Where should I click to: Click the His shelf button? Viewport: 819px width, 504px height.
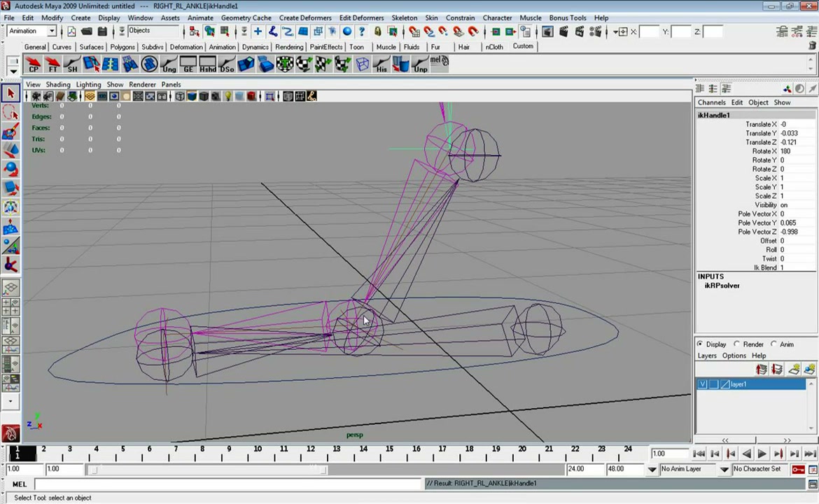click(381, 64)
